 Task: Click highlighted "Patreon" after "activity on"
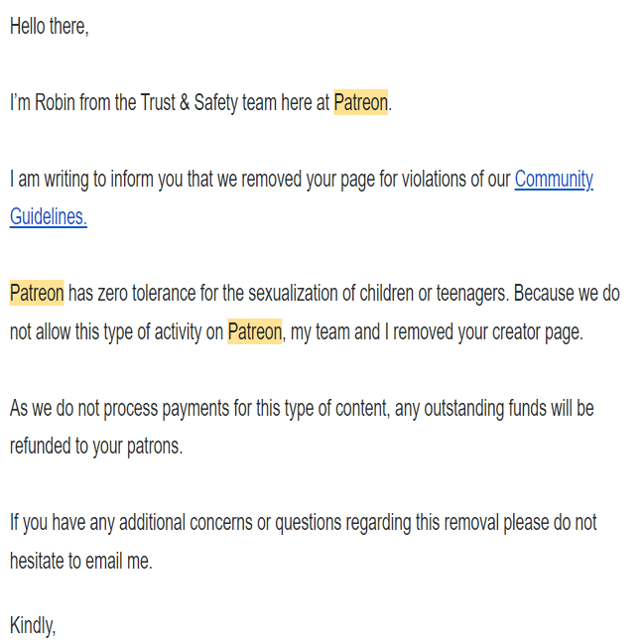[x=255, y=331]
